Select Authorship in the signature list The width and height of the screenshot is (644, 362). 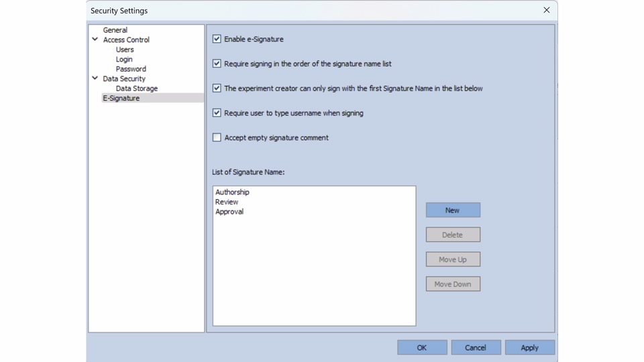(232, 192)
